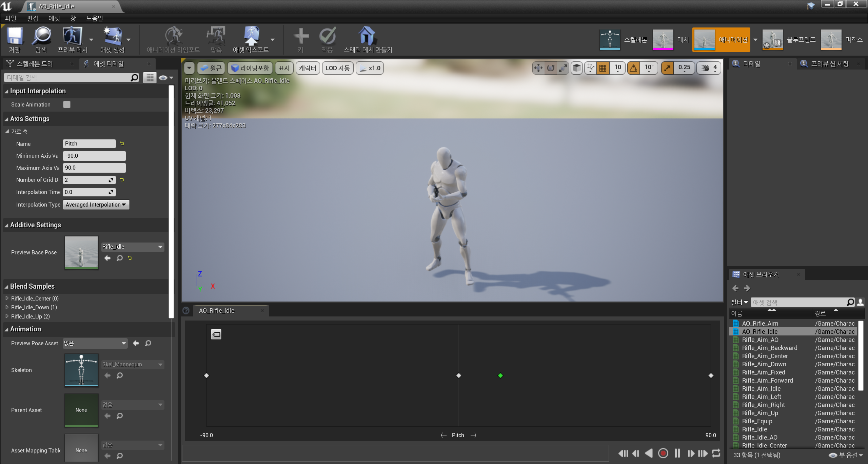This screenshot has width=868, height=464.
Task: Open viewport options dropdown arrow
Action: tap(189, 68)
